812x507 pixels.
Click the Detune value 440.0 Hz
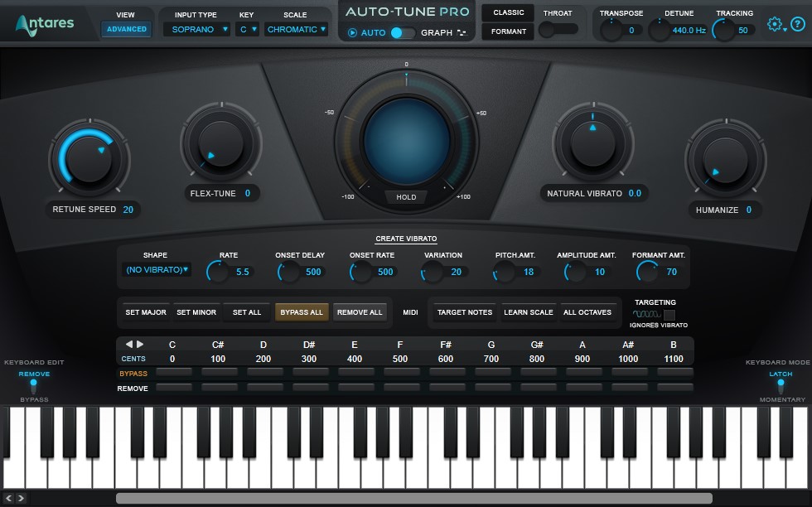(x=689, y=31)
